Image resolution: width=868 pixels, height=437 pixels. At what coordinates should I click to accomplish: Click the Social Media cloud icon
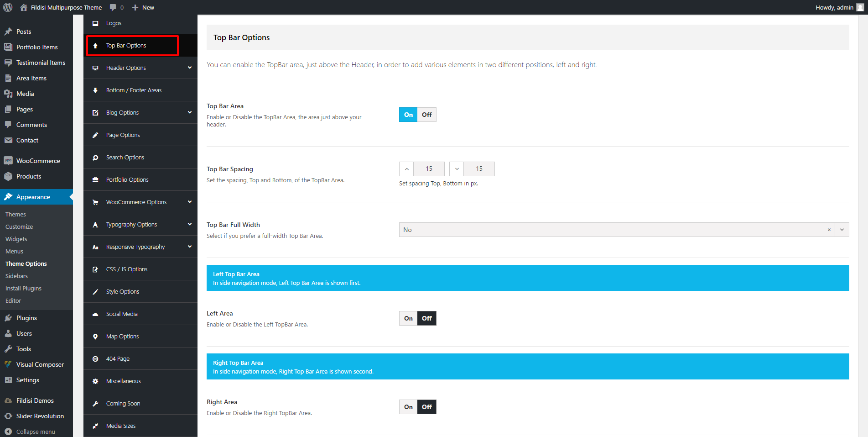point(95,314)
